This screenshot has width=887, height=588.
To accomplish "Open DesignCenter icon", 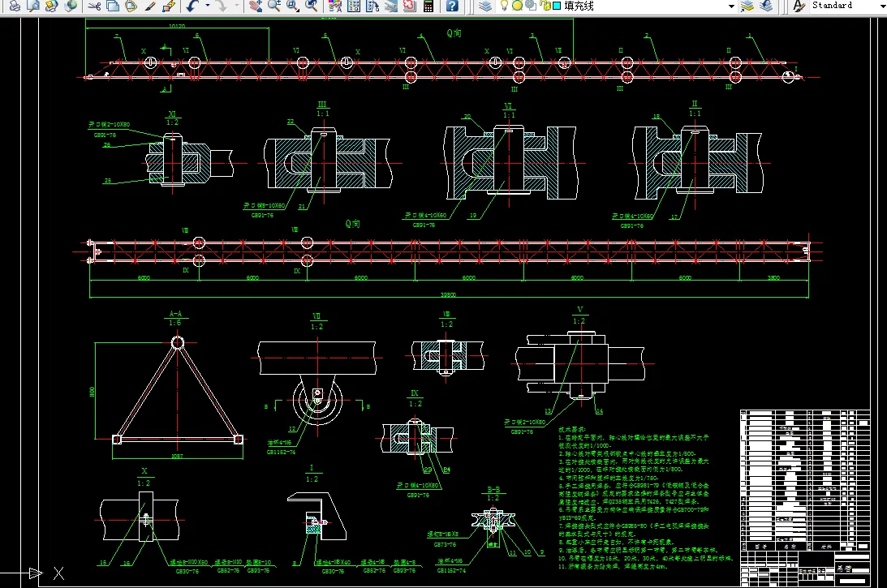I will (x=354, y=6).
